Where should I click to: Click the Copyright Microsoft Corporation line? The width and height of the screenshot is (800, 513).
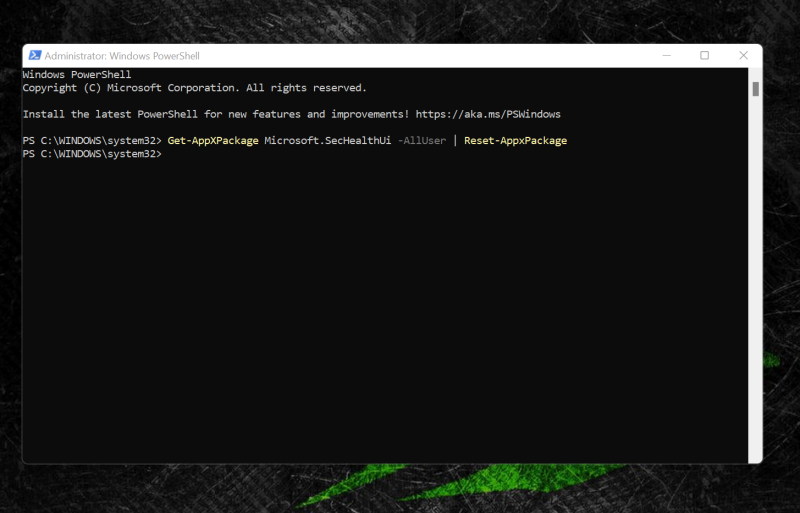[194, 88]
